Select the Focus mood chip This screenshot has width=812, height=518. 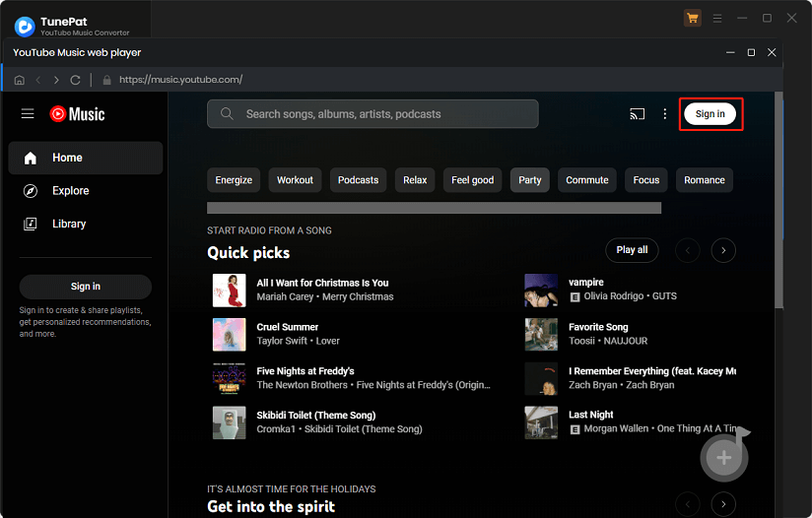coord(646,180)
